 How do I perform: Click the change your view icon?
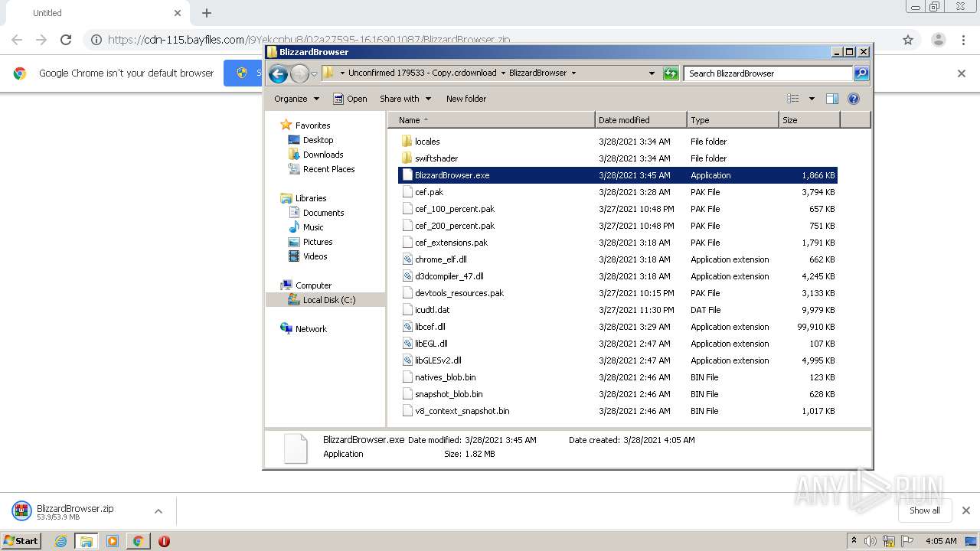click(793, 99)
